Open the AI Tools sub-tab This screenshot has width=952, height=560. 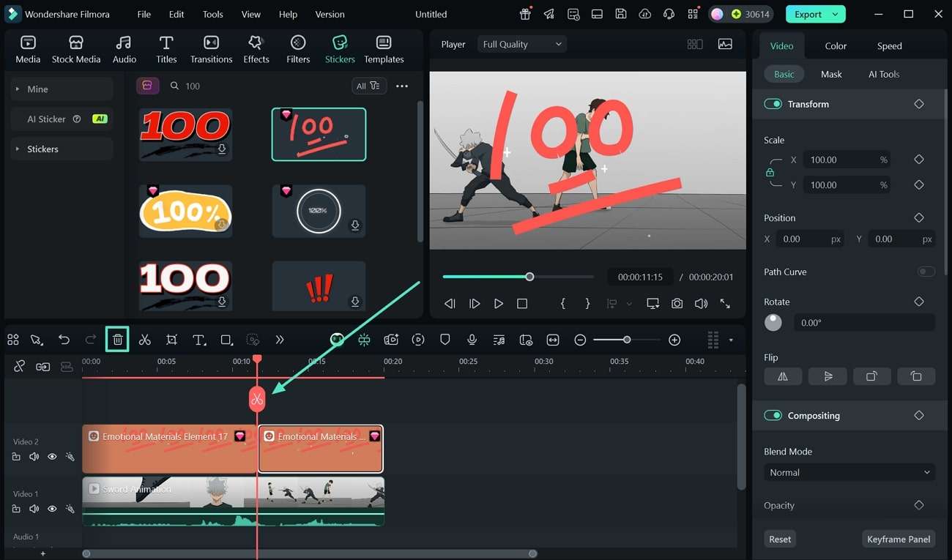884,74
